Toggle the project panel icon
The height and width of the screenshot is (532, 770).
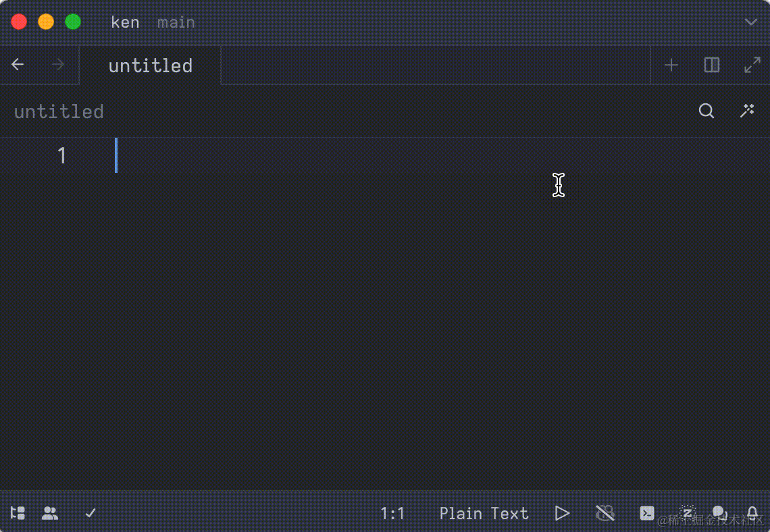18,513
